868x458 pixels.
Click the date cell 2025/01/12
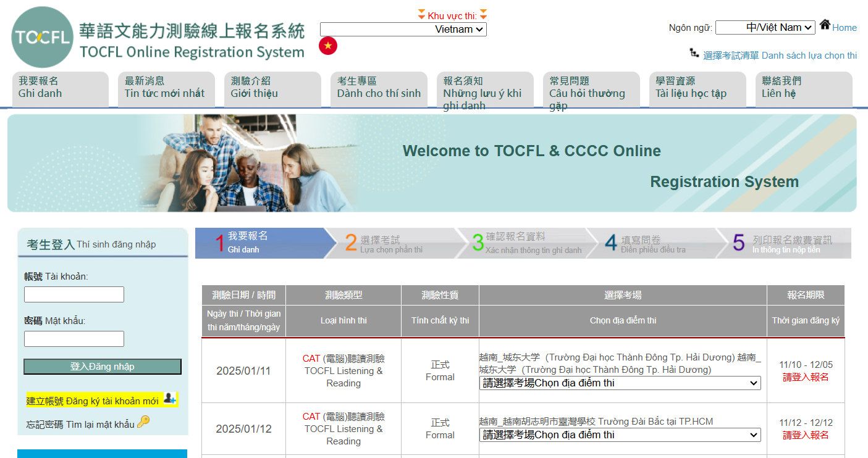click(243, 429)
